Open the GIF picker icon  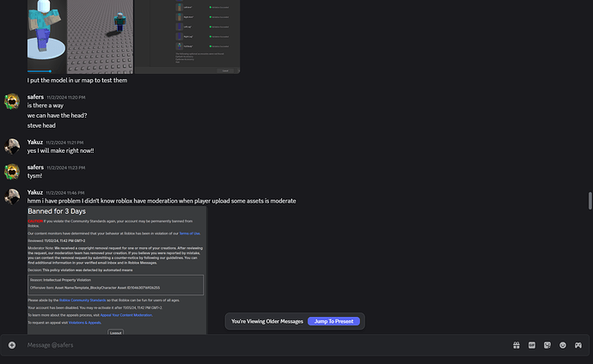click(x=532, y=345)
